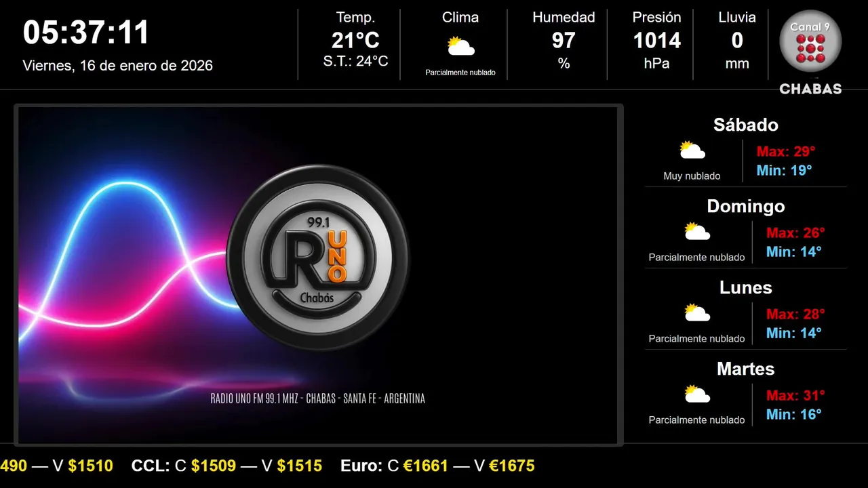
Task: Click the CCL buy price $1509
Action: pyautogui.click(x=214, y=466)
